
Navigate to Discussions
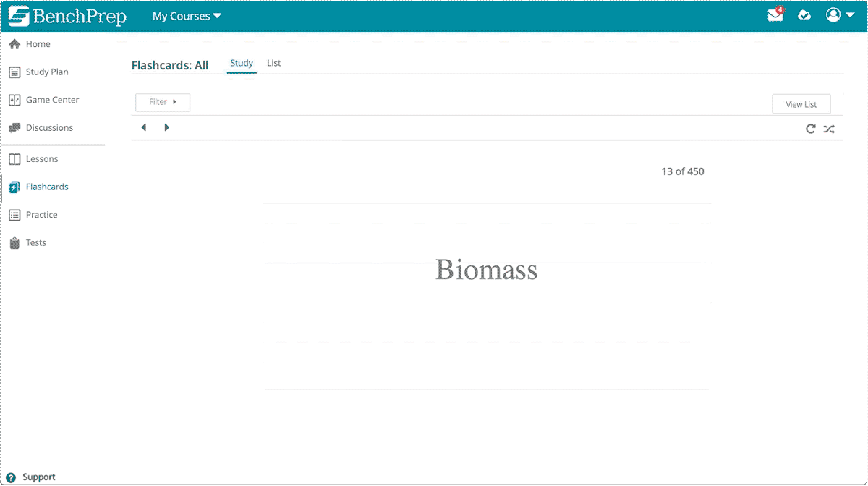point(49,128)
